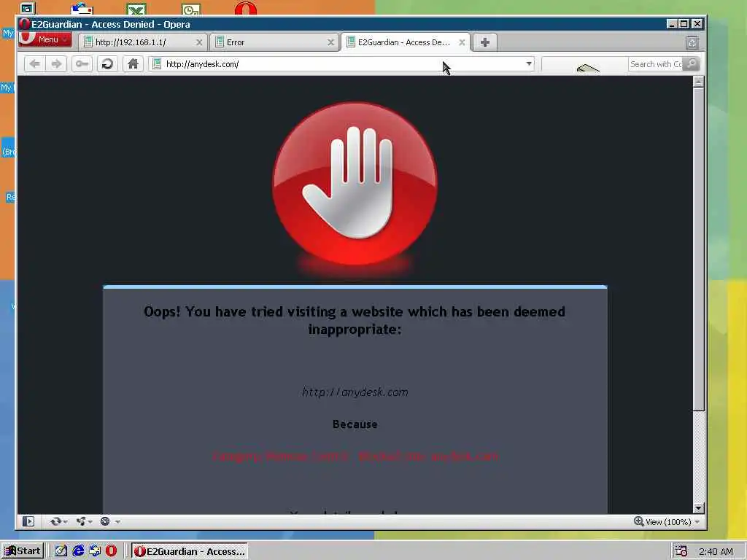Close the E2Guardian tab
747x560 pixels.
(x=462, y=42)
